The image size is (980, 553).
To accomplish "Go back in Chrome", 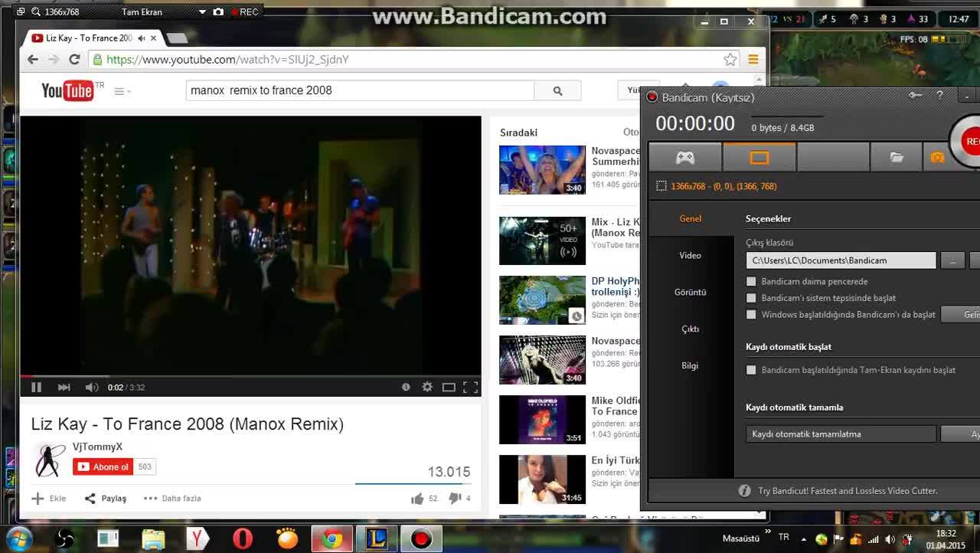I will click(32, 60).
